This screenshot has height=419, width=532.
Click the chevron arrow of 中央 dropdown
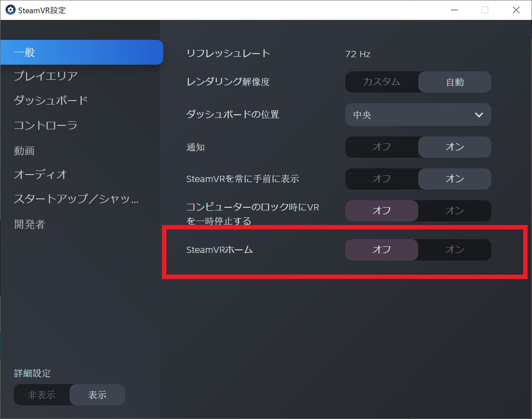479,115
